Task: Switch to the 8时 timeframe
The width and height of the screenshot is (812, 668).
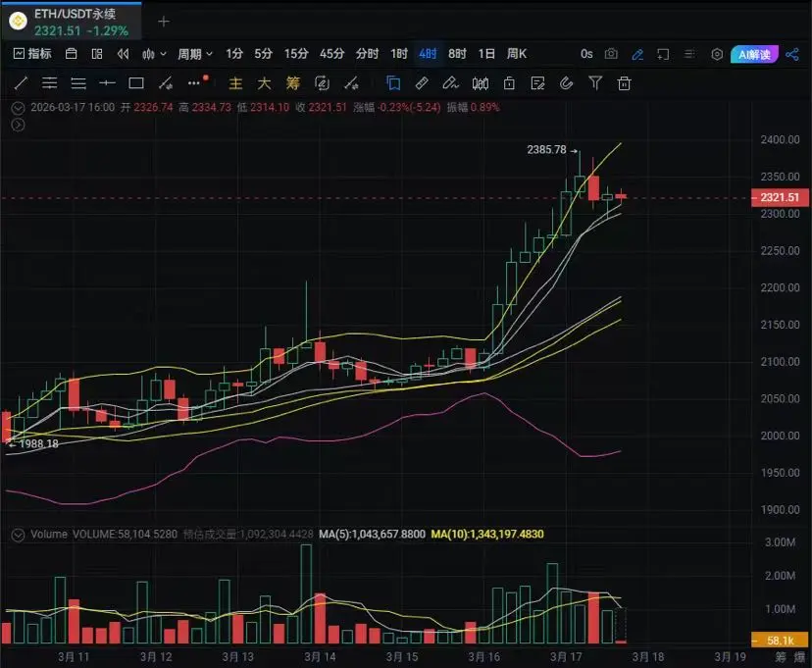Action: 457,53
